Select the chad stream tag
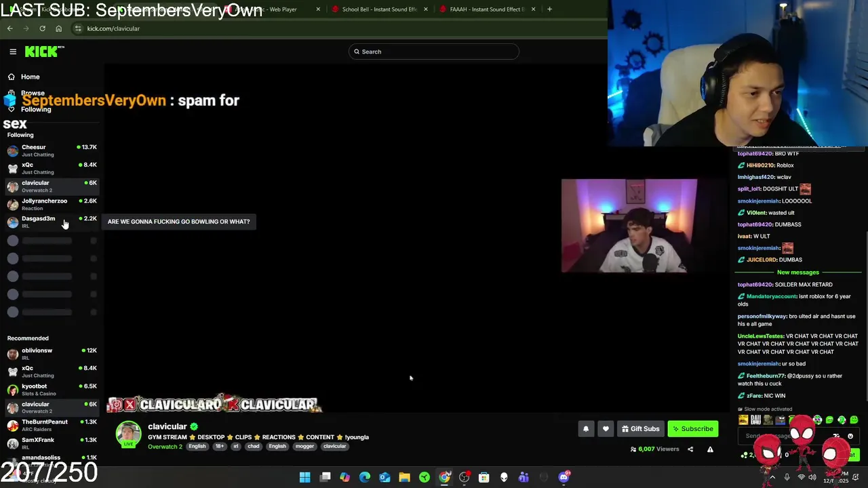Screen dimensions: 868x488 [x=254, y=447]
